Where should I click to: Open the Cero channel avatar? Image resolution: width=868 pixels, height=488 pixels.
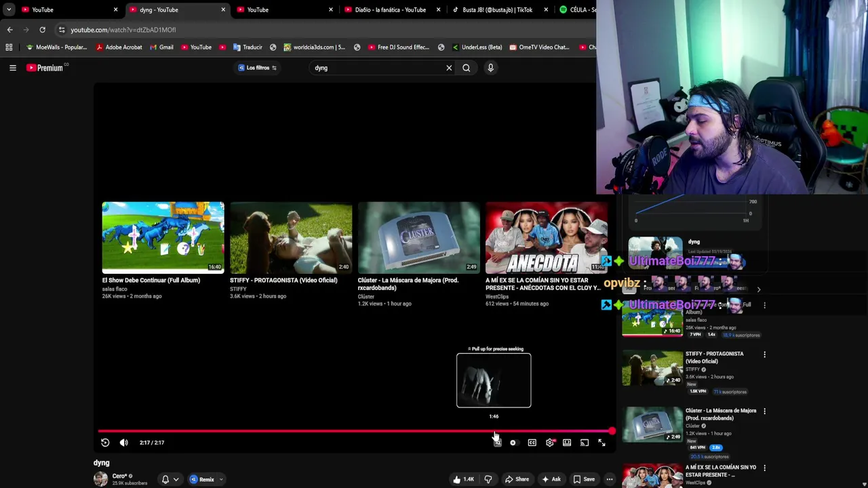pos(100,479)
